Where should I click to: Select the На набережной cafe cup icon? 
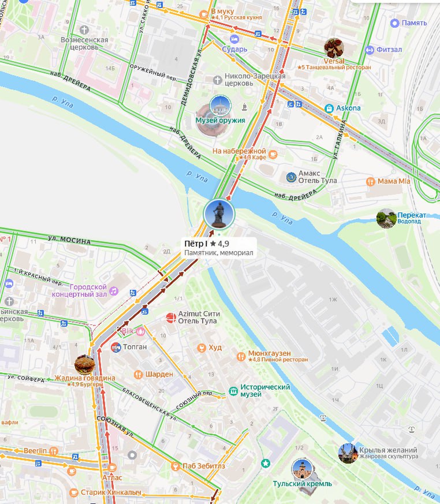[273, 154]
